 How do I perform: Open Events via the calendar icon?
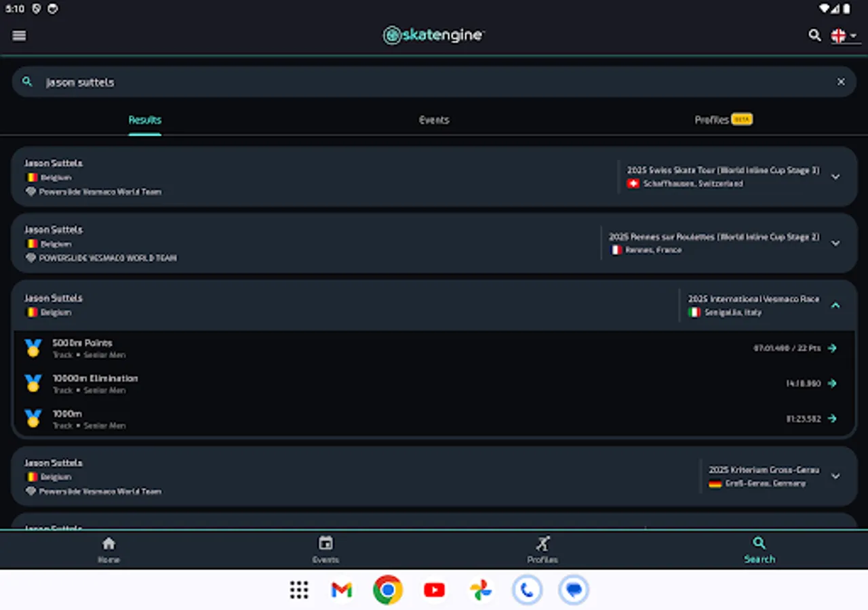click(325, 543)
